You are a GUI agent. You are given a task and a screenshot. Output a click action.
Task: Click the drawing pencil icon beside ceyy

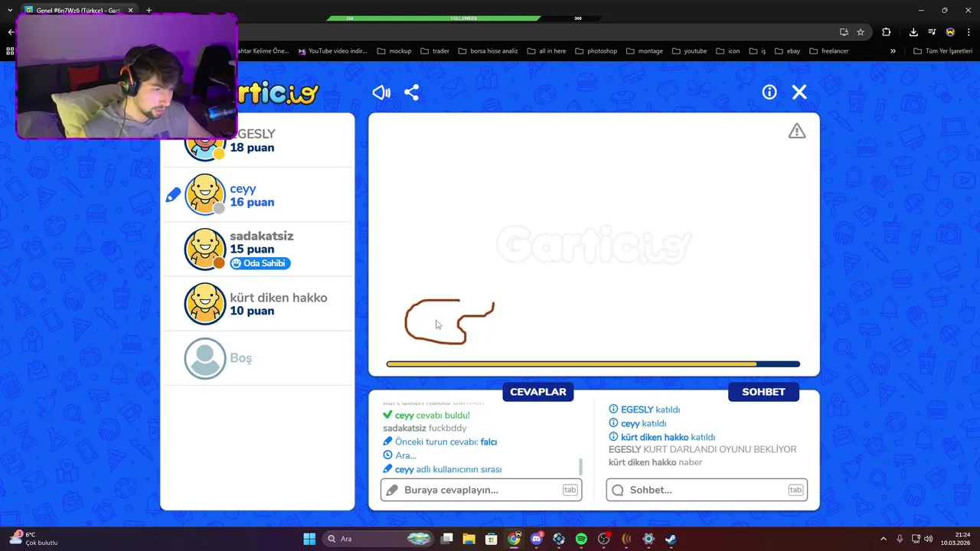[173, 195]
